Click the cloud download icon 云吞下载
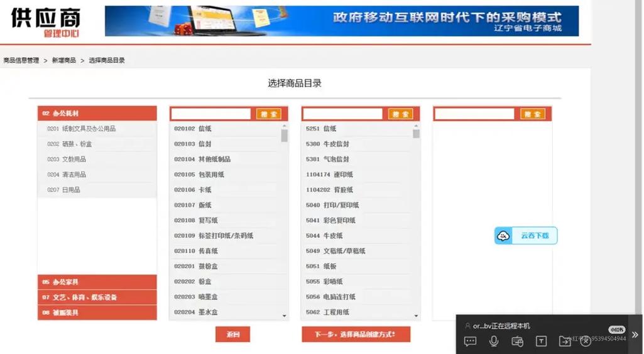This screenshot has width=644, height=354. tap(526, 235)
